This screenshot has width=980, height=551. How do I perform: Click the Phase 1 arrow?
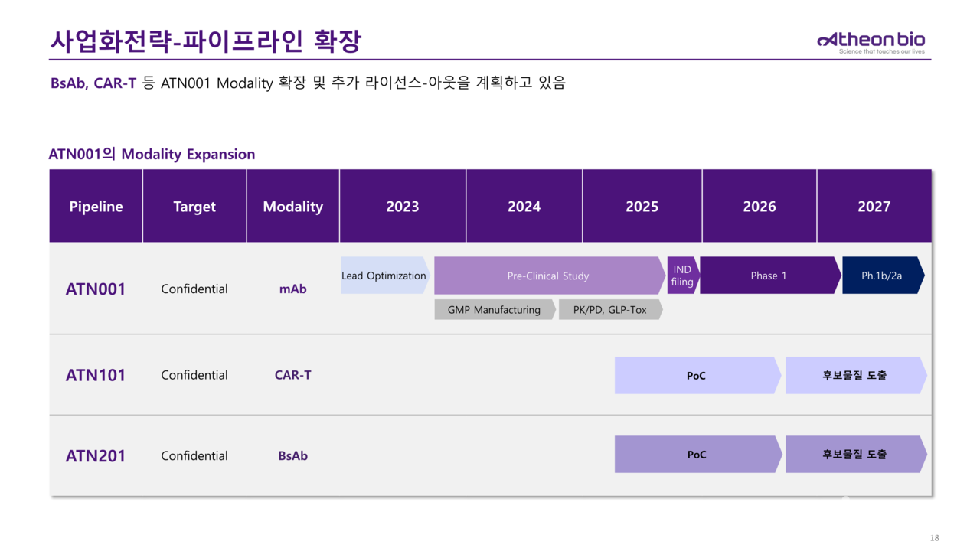768,275
